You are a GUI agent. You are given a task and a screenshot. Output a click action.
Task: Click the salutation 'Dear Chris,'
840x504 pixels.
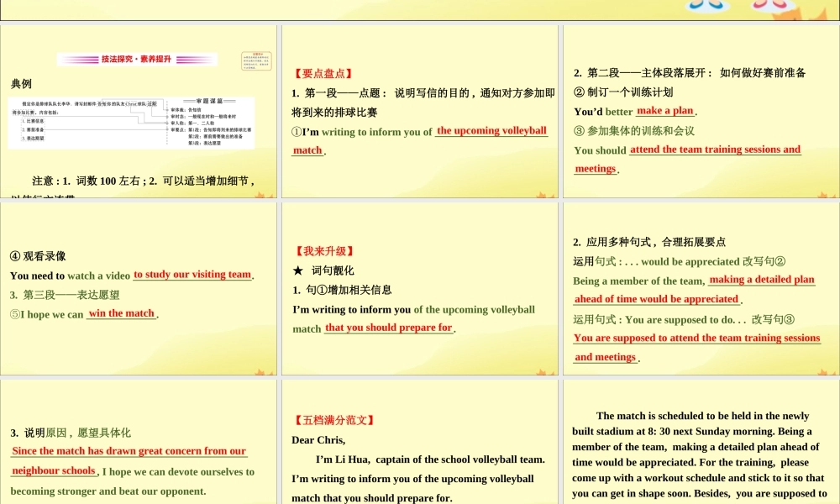tap(318, 440)
